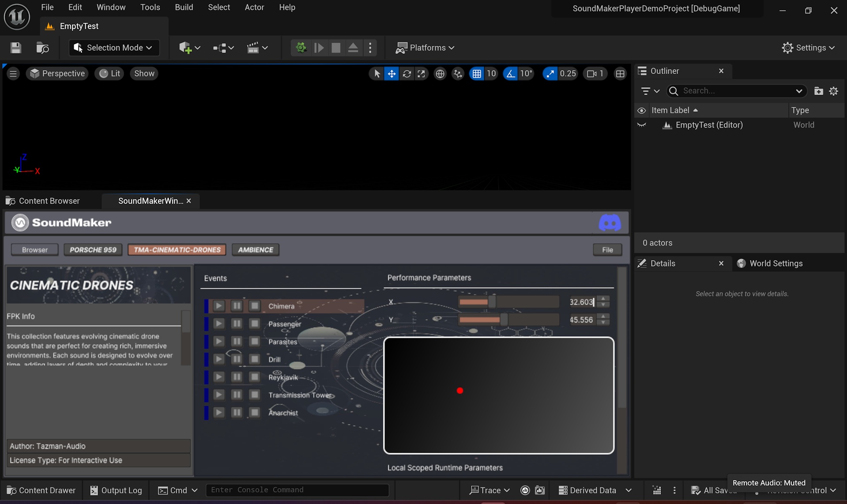Click the SoundMaker File button

[x=607, y=250]
